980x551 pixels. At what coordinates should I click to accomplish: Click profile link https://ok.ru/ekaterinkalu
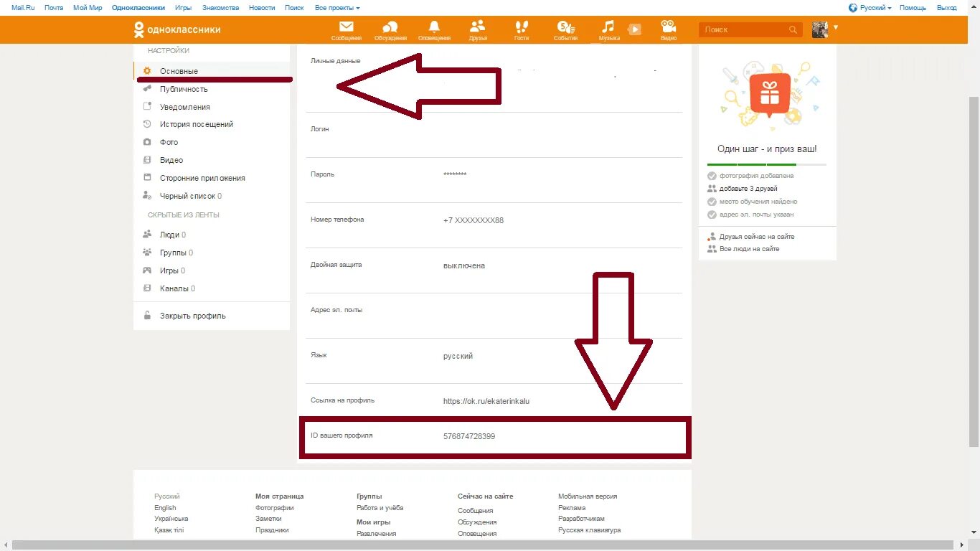[x=486, y=401]
